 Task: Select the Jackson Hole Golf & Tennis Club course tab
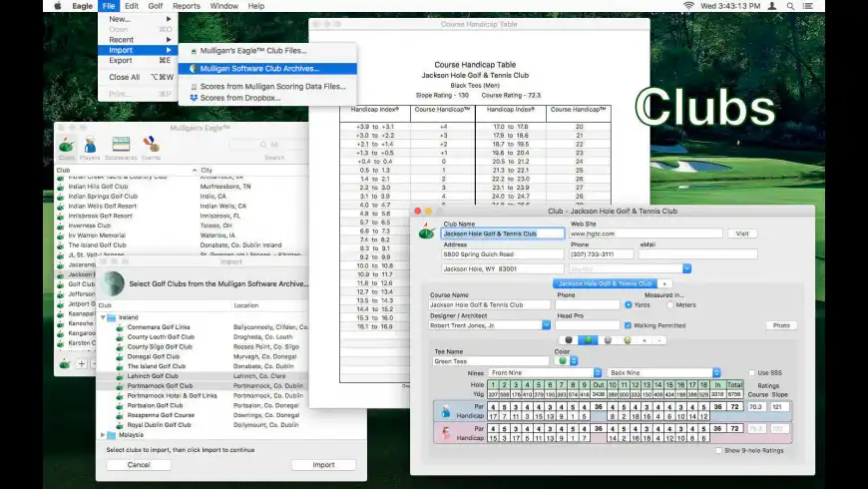coord(605,283)
